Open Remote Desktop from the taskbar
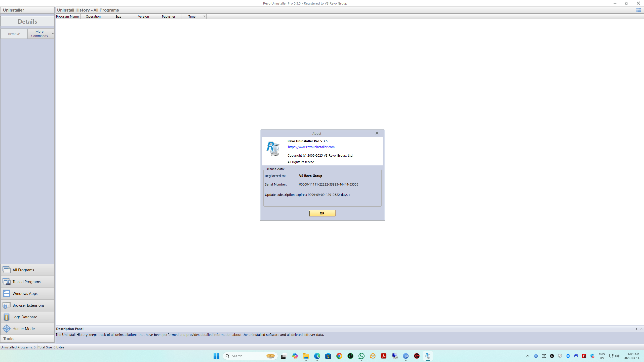Viewport: 644px width, 362px height. point(395,356)
